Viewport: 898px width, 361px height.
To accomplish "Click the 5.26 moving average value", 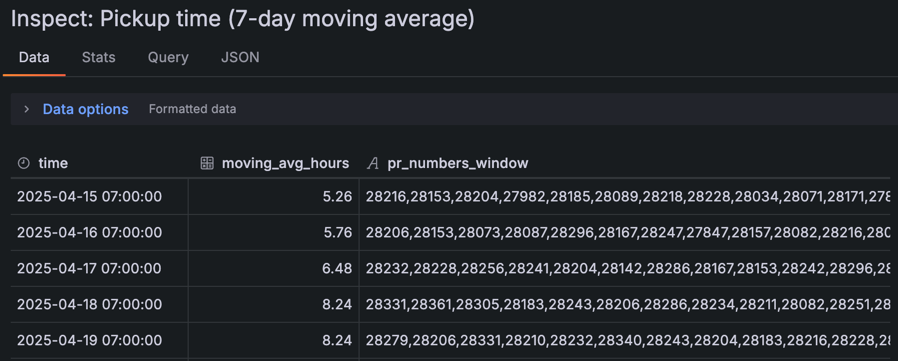I will point(337,197).
